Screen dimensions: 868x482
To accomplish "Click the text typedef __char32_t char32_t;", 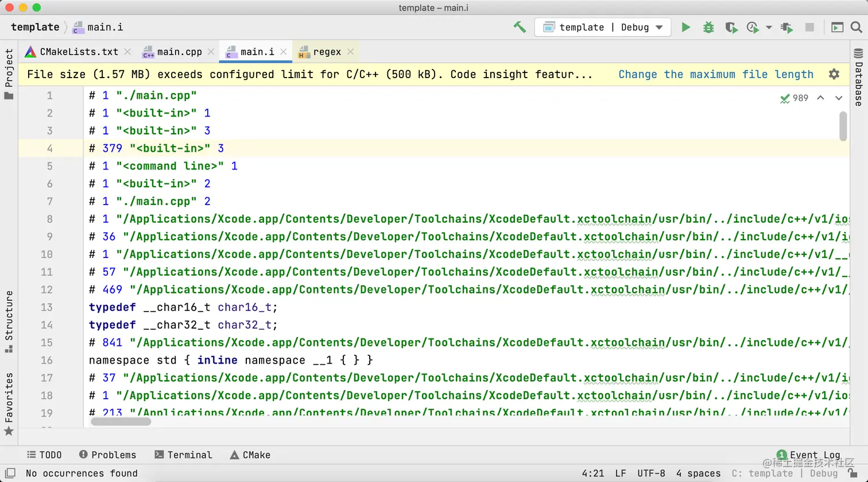I will pyautogui.click(x=183, y=325).
